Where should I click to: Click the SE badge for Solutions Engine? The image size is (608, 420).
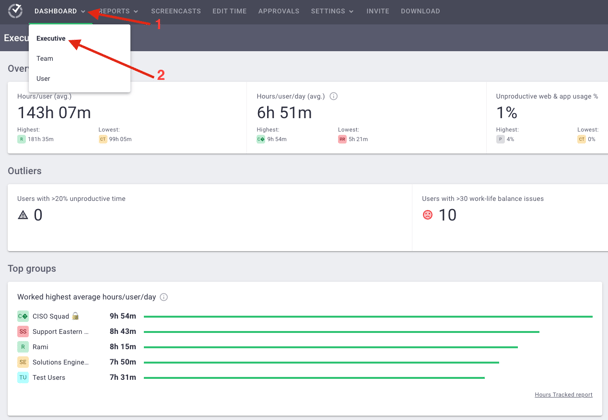[x=23, y=362]
